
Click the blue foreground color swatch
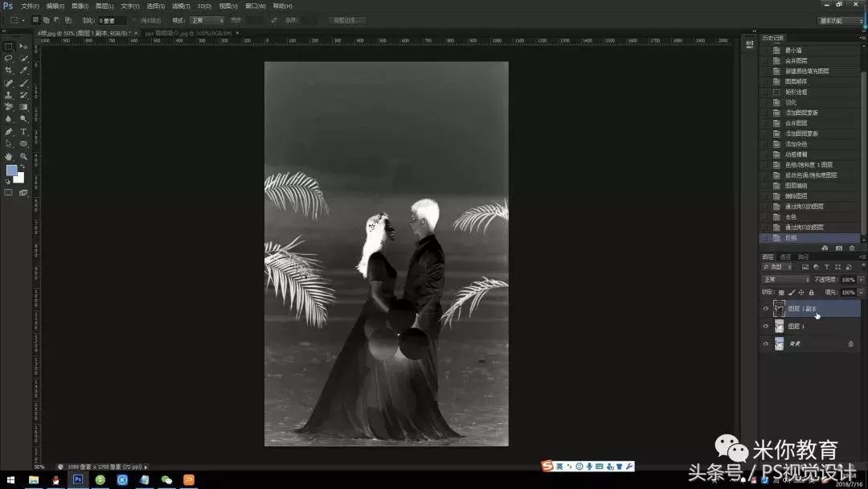(x=11, y=170)
